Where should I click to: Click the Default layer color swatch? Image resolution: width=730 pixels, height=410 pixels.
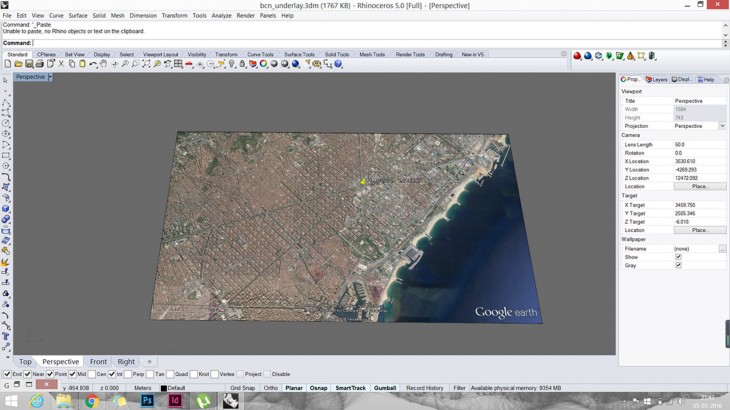164,388
